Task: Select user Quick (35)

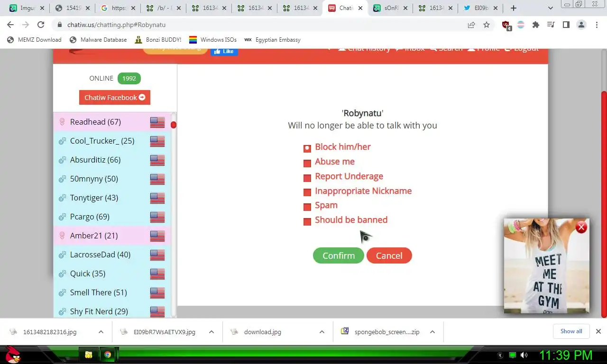Action: click(x=112, y=273)
